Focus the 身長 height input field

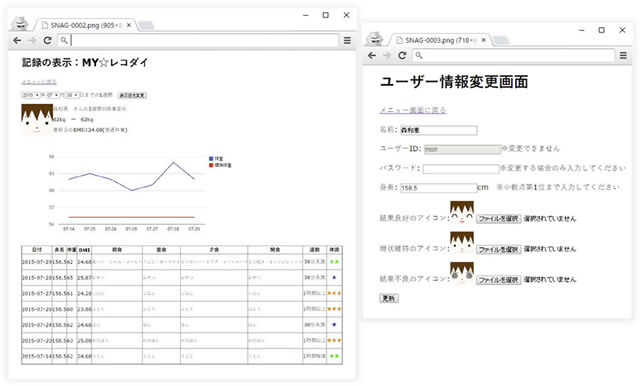click(438, 188)
